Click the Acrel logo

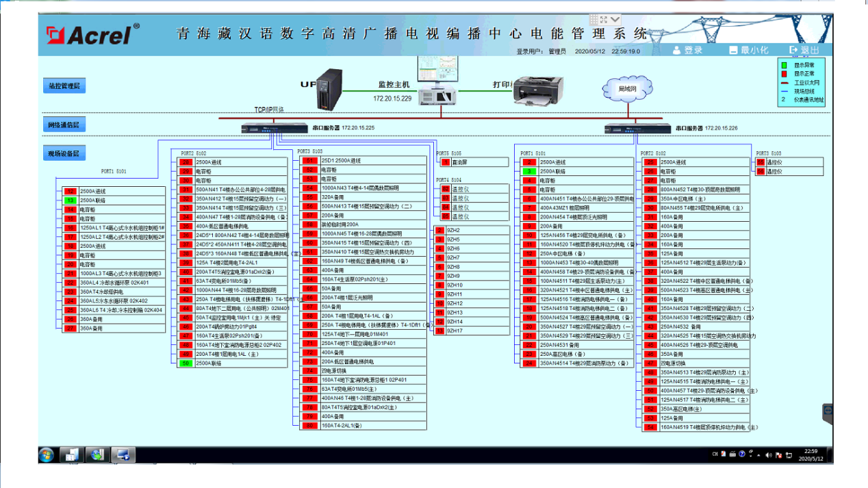[x=92, y=34]
